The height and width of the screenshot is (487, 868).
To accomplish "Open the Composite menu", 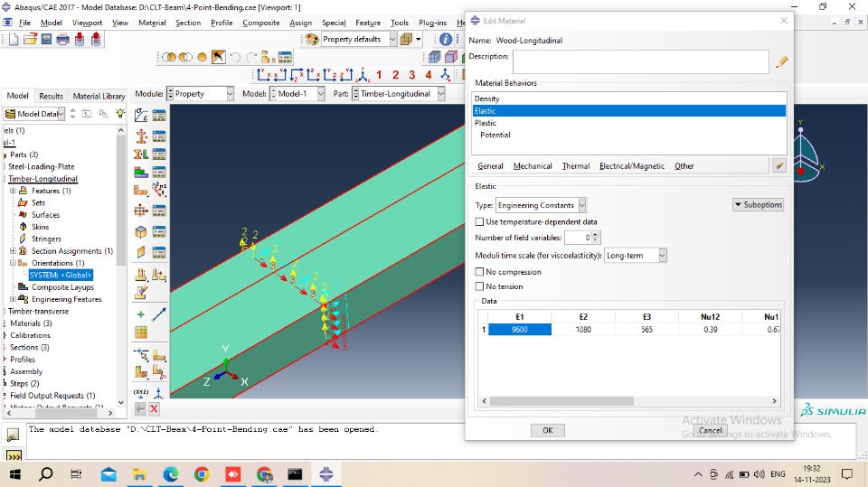I will coord(260,23).
